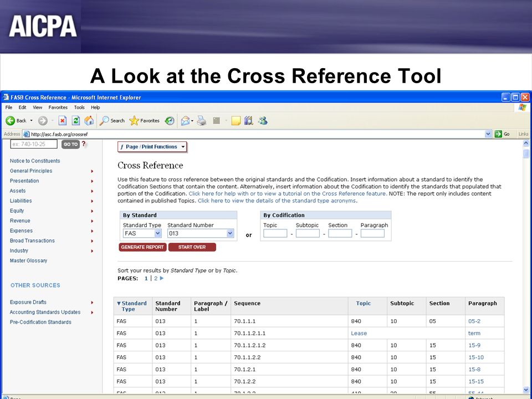The width and height of the screenshot is (532, 399).
Task: Expand the Presentation arrow in the sidebar
Action: 92,181
